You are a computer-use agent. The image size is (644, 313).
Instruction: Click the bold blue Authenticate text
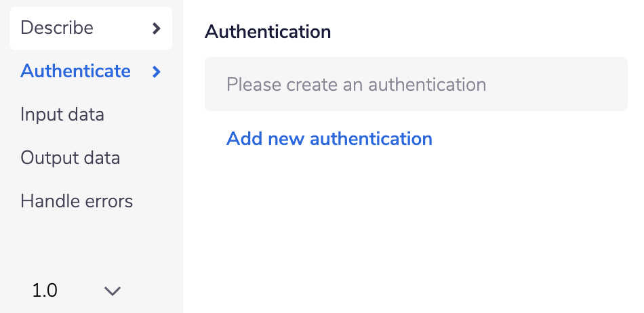76,71
